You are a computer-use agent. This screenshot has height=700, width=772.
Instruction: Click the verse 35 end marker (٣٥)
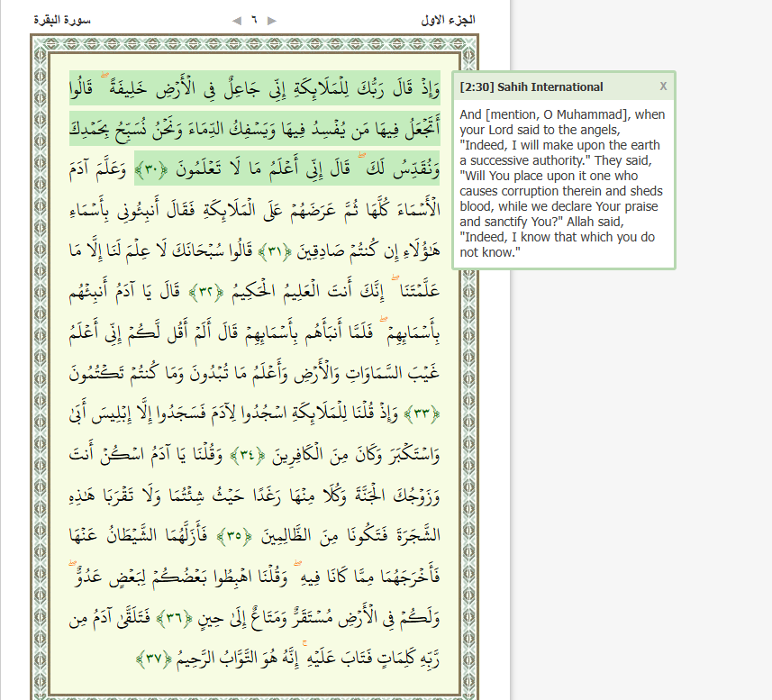point(234,536)
